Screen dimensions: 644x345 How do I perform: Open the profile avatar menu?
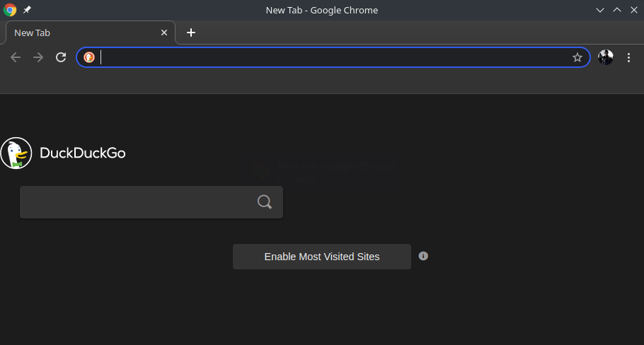[605, 57]
